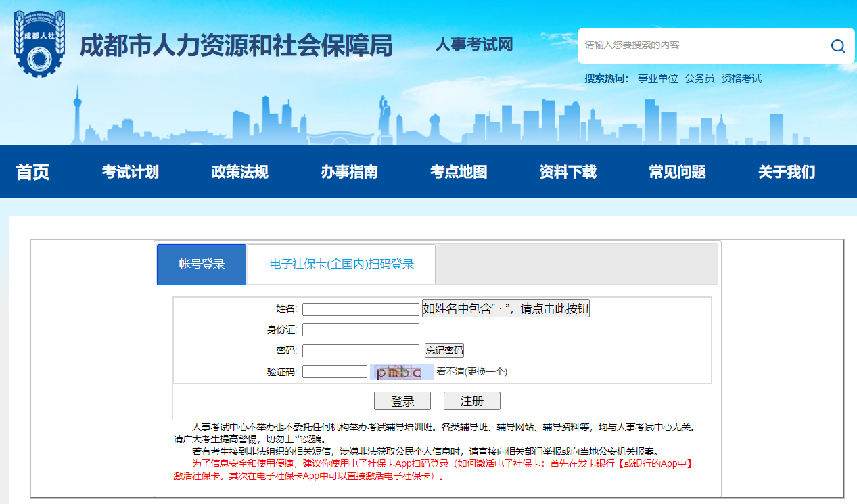Click the 登录 button
This screenshot has width=857, height=504.
402,401
